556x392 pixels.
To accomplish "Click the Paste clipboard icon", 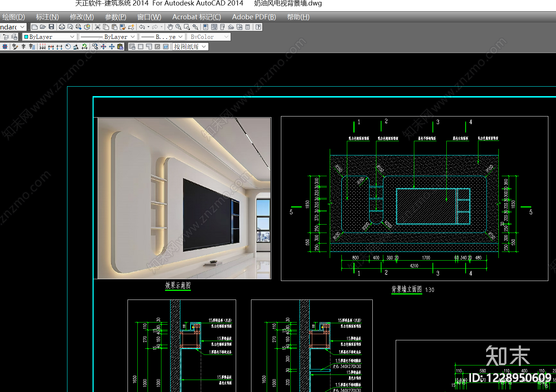I will point(114,27).
